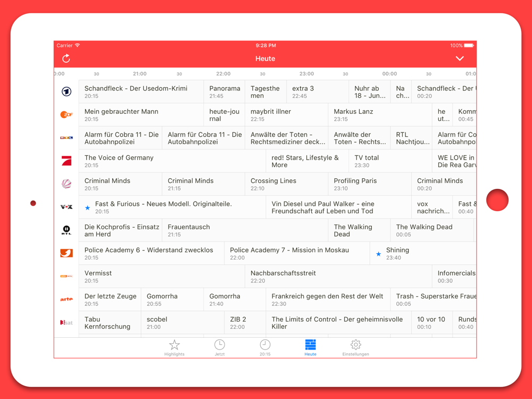Open maybrit illner at 22:15
Viewport: 532px width, 399px height.
[287, 115]
